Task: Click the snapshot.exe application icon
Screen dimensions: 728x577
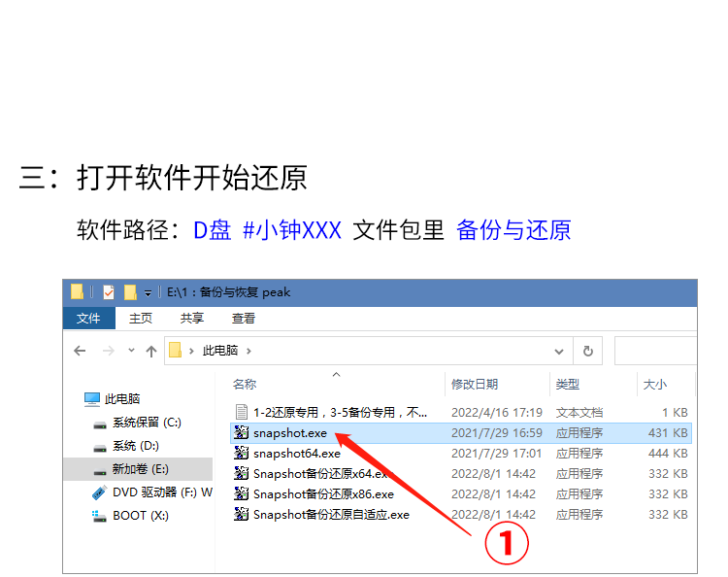Action: pos(242,433)
